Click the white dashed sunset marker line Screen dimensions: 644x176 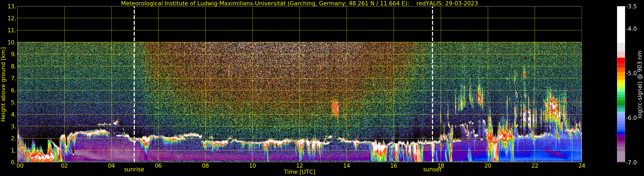pyautogui.click(x=432, y=84)
